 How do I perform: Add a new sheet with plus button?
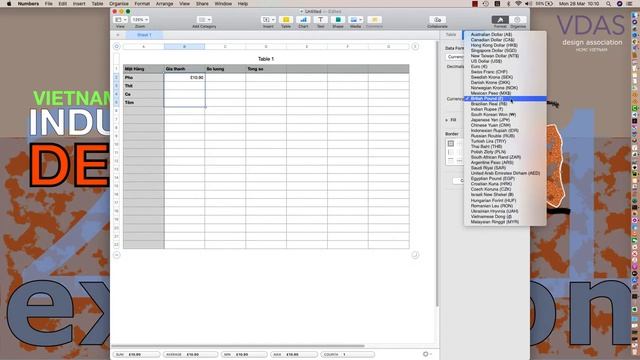click(118, 35)
